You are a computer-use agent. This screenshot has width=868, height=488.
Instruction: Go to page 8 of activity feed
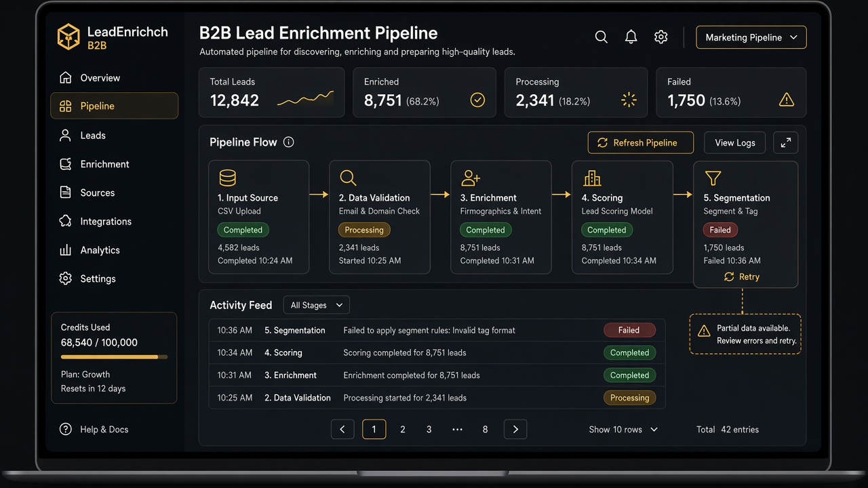(485, 430)
